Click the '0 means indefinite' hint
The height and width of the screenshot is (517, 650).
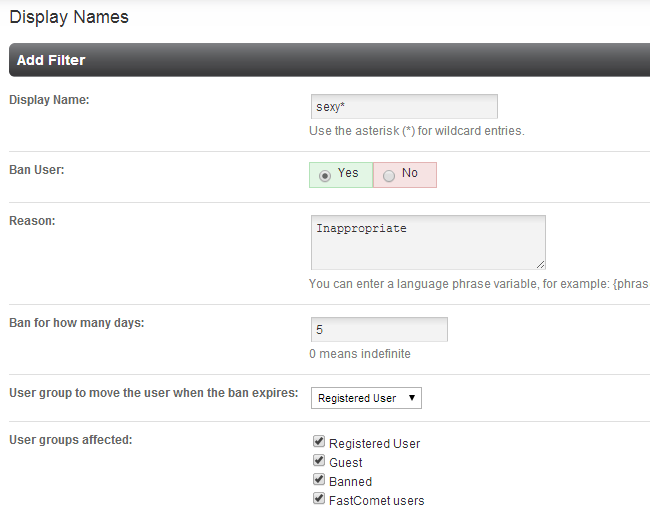click(x=360, y=354)
